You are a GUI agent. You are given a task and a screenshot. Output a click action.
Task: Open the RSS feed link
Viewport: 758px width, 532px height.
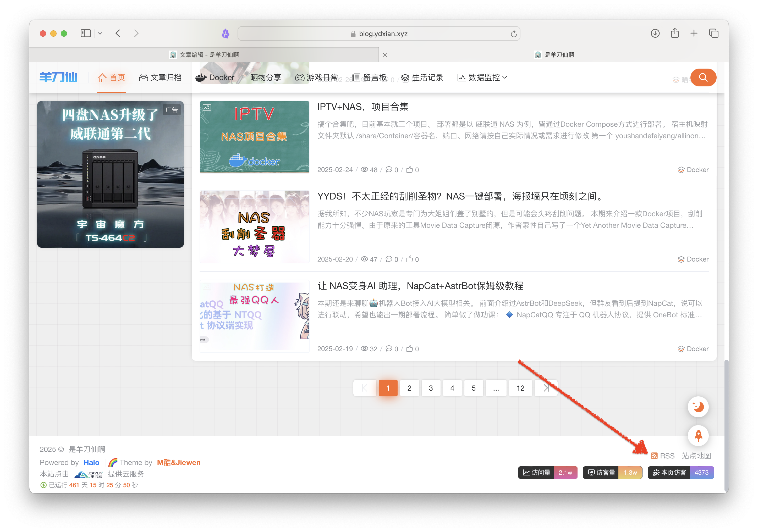point(663,456)
